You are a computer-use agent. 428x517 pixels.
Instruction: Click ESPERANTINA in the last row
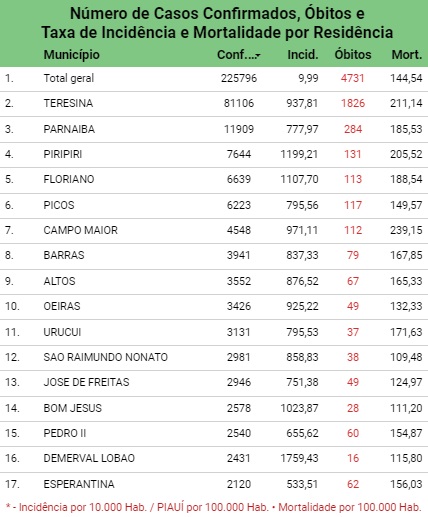point(79,484)
